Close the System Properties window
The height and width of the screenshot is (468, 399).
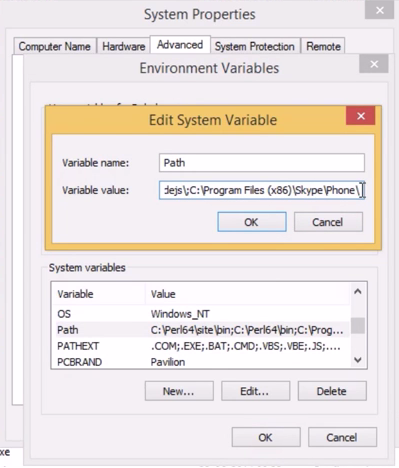pyautogui.click(x=379, y=10)
